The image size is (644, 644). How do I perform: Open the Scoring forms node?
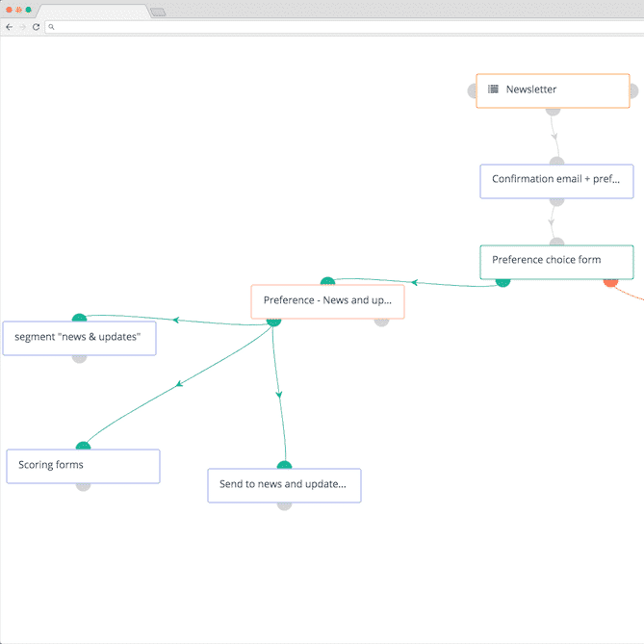(x=83, y=466)
